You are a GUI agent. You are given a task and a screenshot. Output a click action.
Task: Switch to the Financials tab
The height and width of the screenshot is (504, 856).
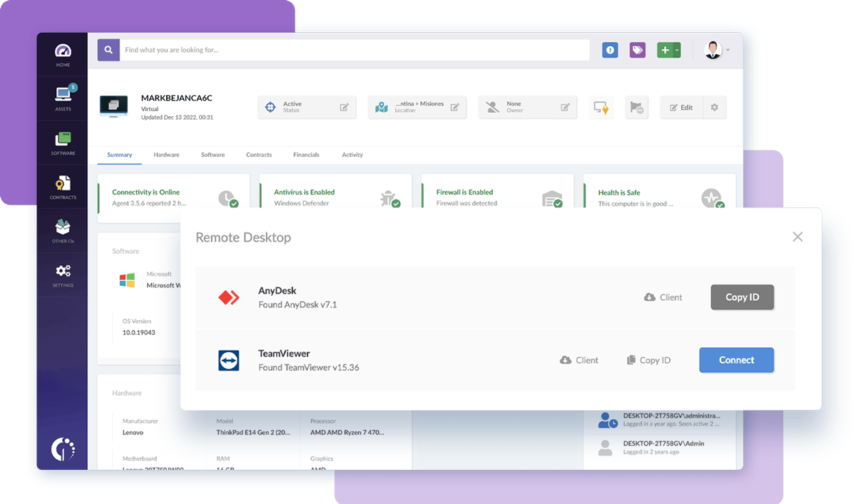coord(306,155)
